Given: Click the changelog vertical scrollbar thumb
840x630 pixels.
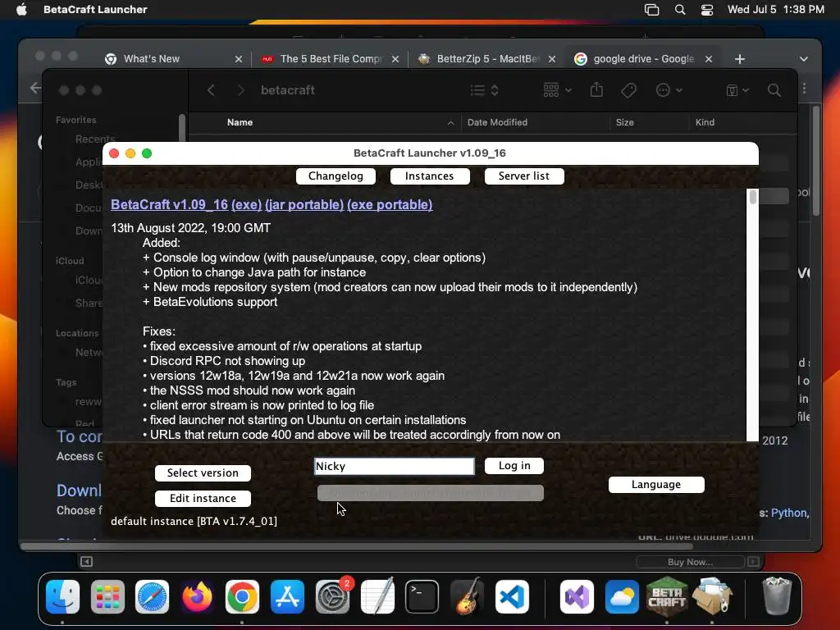Looking at the screenshot, I should (x=753, y=197).
